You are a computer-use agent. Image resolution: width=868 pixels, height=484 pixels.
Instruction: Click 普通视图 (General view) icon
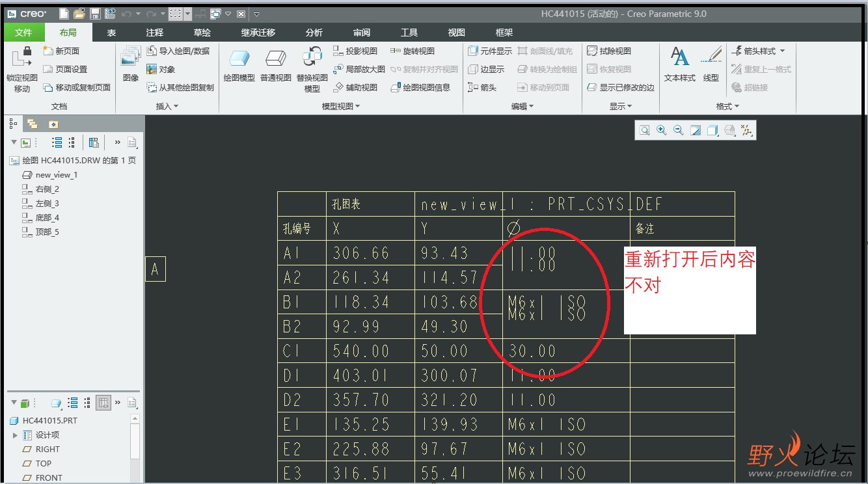click(276, 64)
